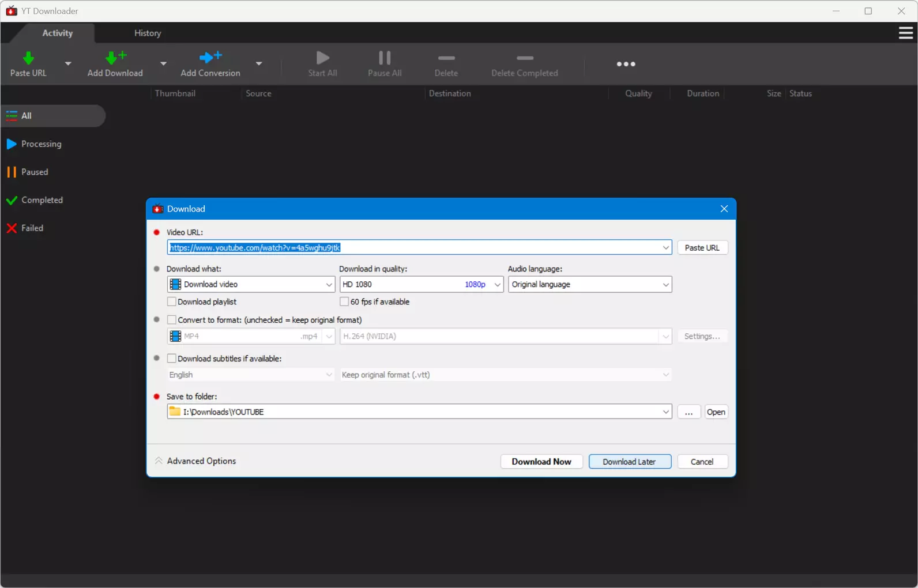
Task: Expand the Advanced Options section
Action: [x=195, y=461]
